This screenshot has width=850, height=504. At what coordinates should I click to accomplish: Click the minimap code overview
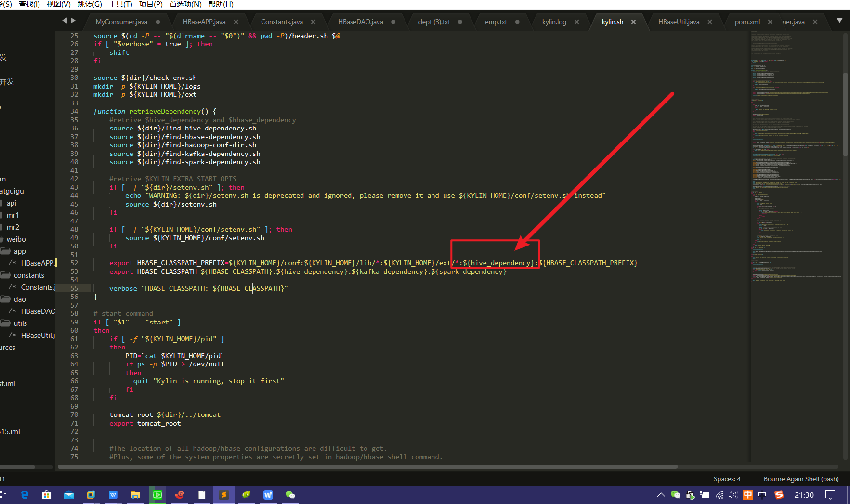796,156
